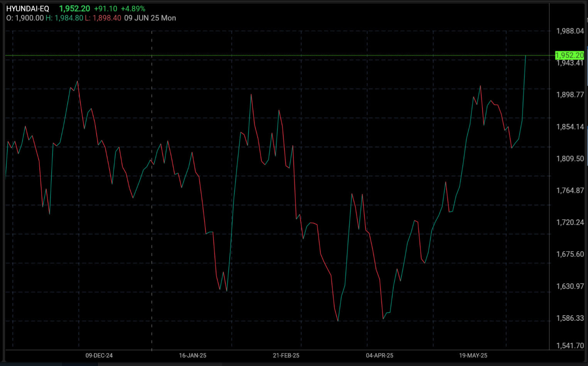Click the 1,586.33 price axis label
Viewport: 588px width, 366px height.
(570, 318)
